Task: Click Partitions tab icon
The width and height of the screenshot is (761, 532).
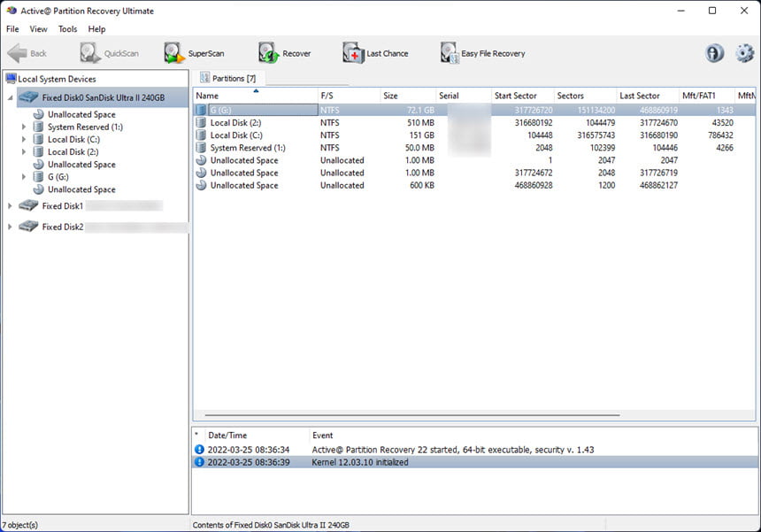Action: (x=204, y=78)
